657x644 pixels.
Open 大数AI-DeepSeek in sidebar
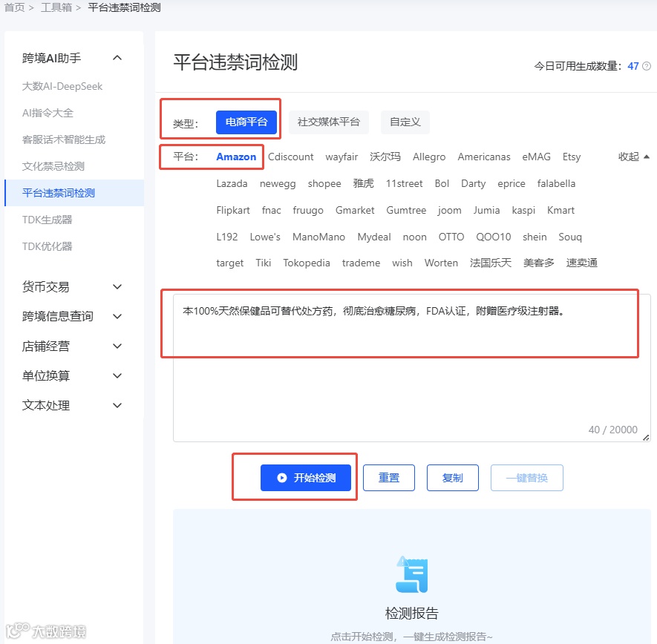pos(62,86)
